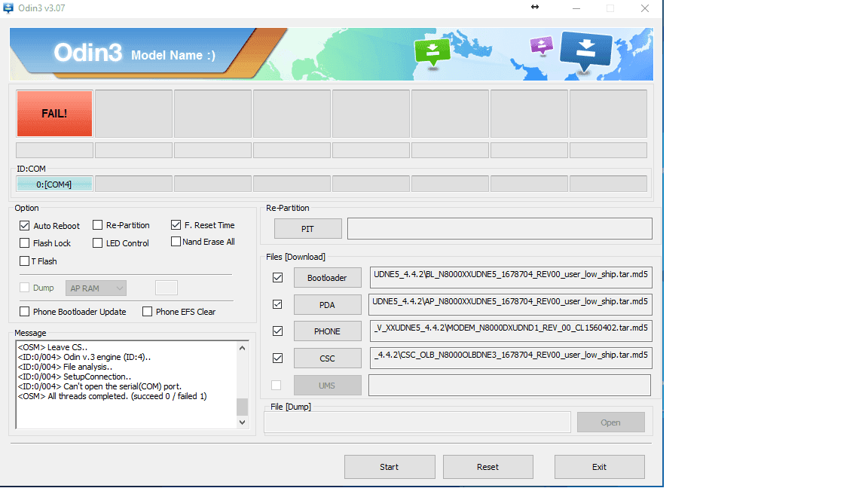Click the CSC file button
This screenshot has width=868, height=488.
[327, 358]
